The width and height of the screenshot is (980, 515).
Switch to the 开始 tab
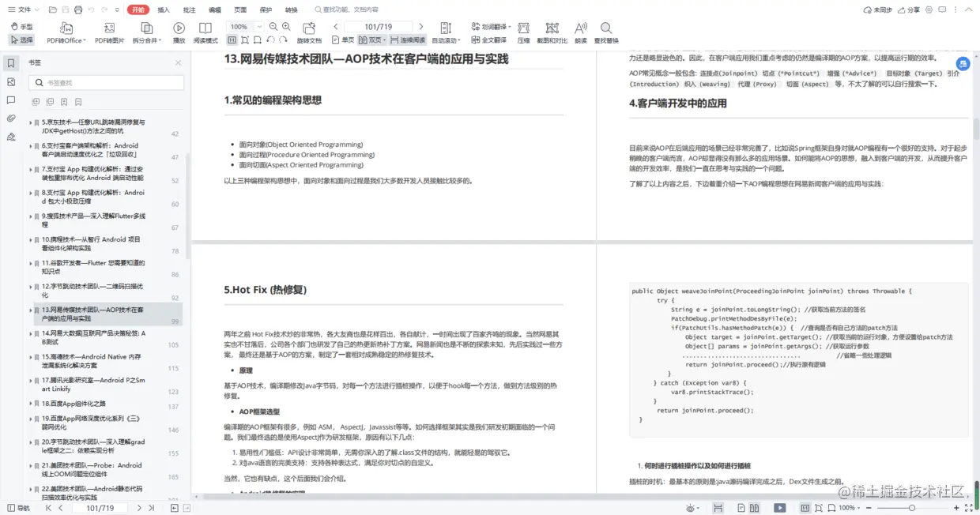click(138, 9)
